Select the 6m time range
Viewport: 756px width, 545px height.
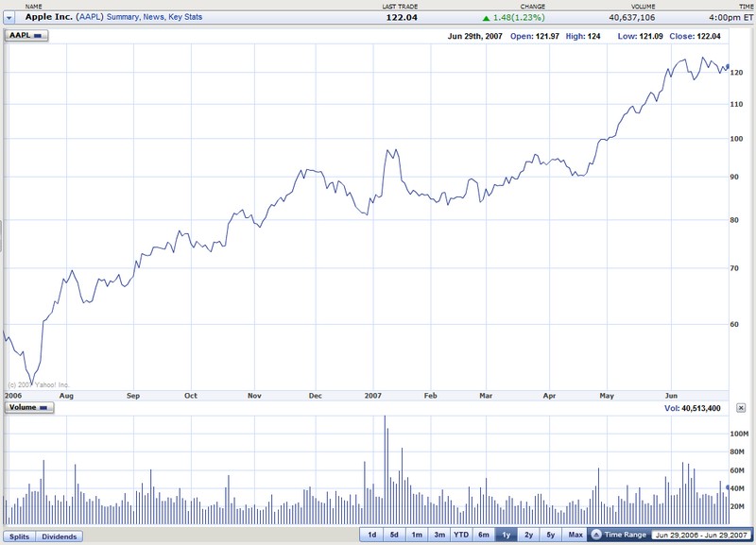click(484, 535)
